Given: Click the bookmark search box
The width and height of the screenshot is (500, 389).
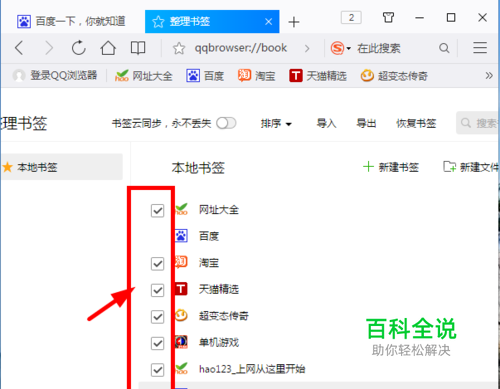Looking at the screenshot, I should point(477,123).
